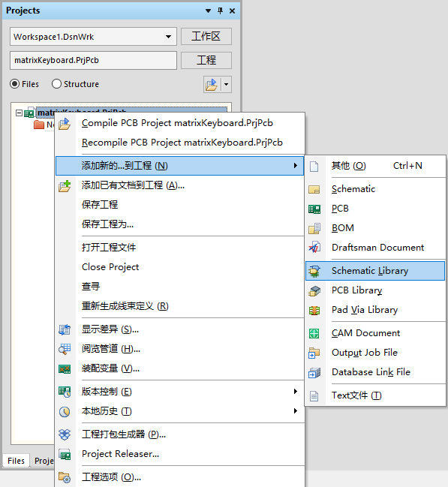Viewport: 448px width, 487px height.
Task: Select Draftsman Document label in submenu
Action: click(377, 248)
